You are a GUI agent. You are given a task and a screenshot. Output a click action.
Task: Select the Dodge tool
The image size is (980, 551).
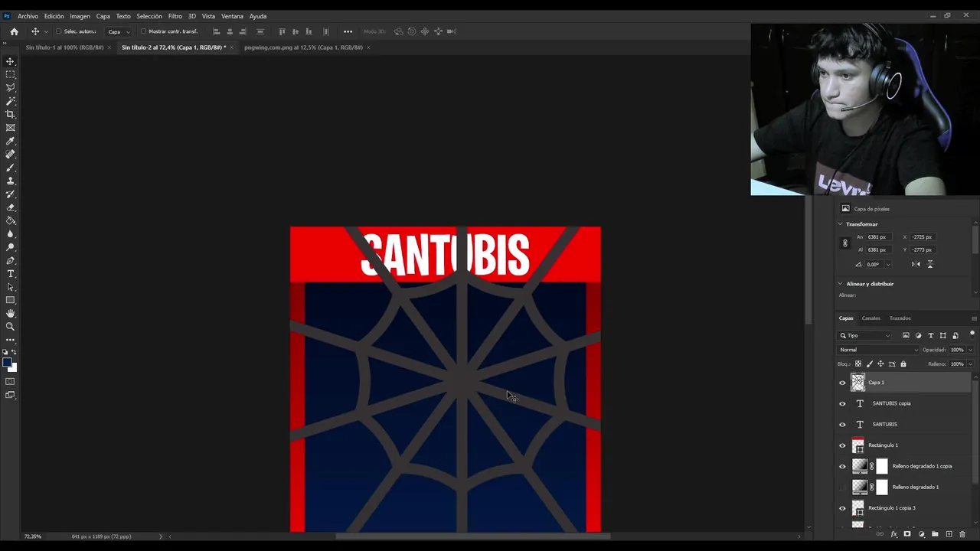pos(10,247)
